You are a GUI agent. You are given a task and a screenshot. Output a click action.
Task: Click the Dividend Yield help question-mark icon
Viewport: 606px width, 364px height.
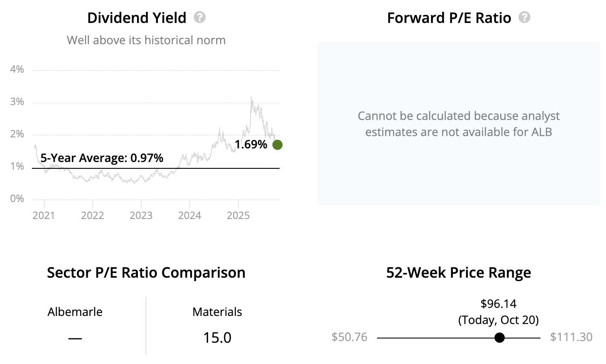click(200, 17)
